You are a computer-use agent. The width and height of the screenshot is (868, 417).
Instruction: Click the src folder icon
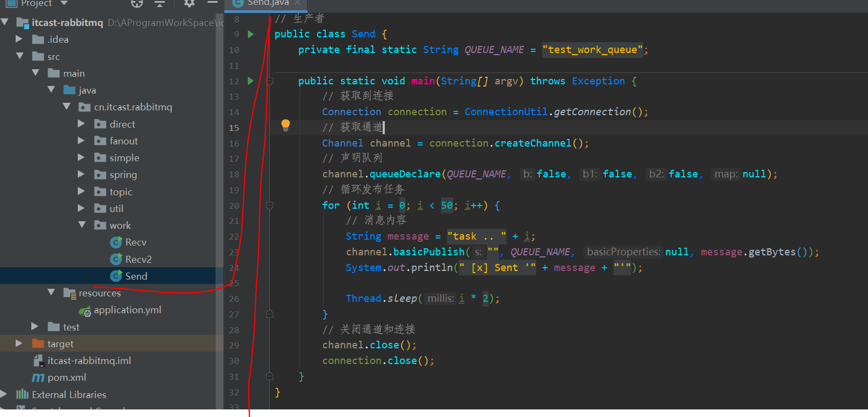38,56
